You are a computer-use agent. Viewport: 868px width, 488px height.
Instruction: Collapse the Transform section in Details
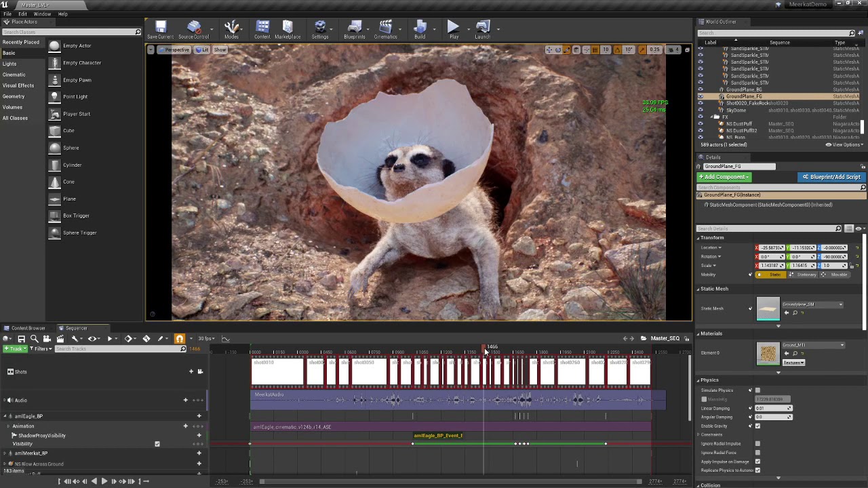(698, 238)
